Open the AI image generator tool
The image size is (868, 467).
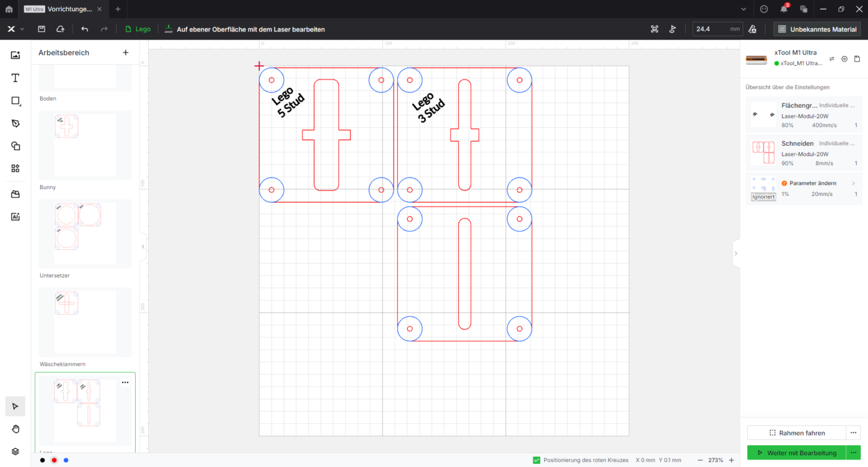[x=15, y=216]
